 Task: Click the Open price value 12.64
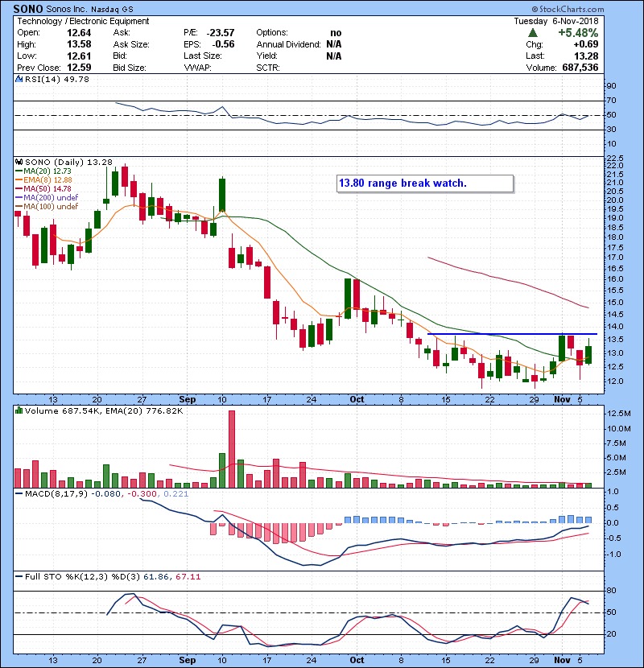(x=79, y=33)
